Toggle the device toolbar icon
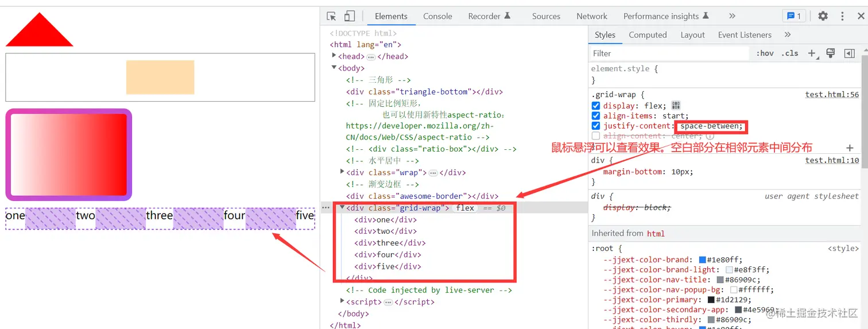This screenshot has width=868, height=329. click(350, 16)
